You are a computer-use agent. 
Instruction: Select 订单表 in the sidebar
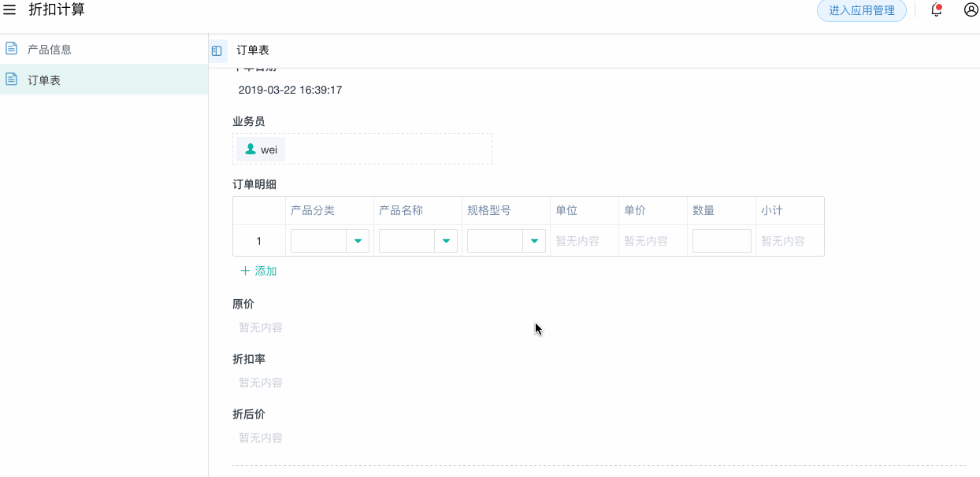[x=44, y=79]
